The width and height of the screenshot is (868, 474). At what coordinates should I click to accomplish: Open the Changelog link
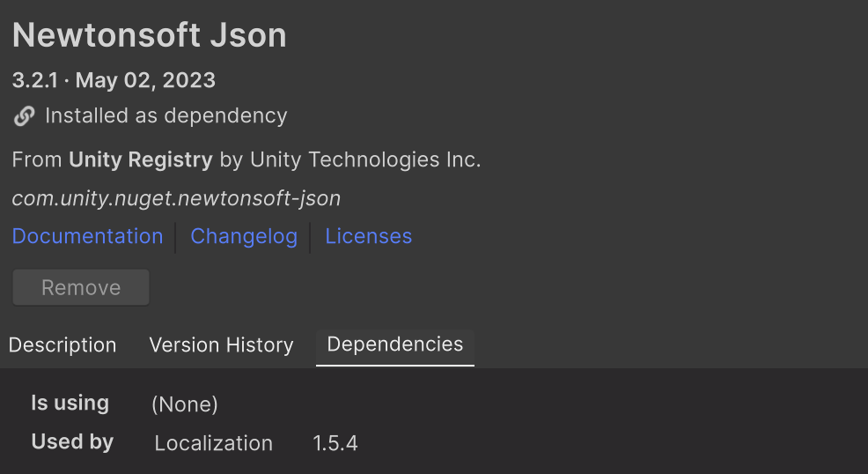[244, 236]
